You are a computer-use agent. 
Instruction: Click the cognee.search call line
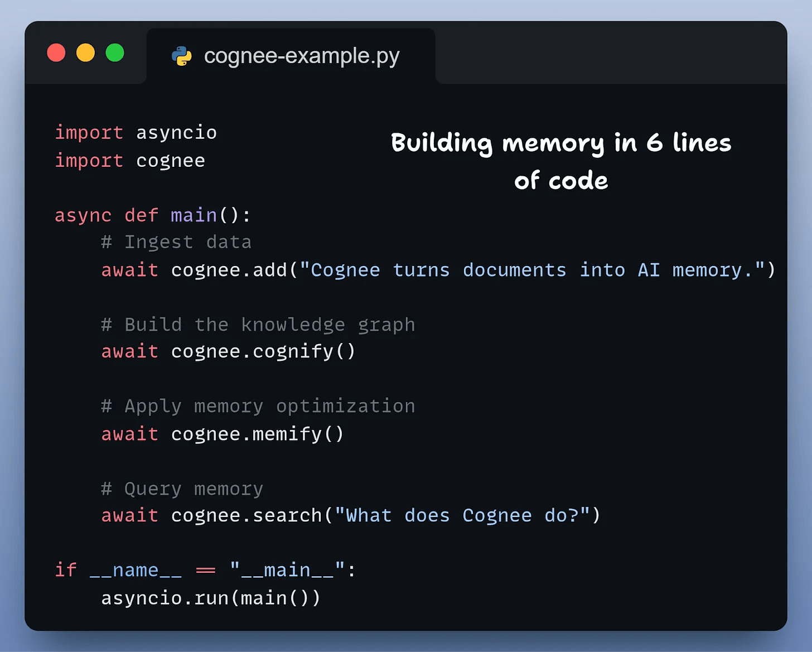pos(351,515)
